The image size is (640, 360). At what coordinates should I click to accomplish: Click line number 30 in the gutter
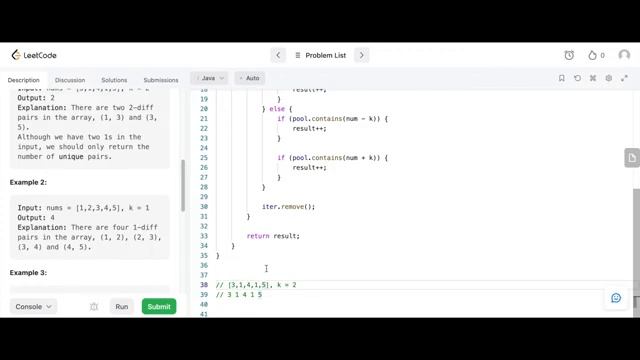pos(204,207)
